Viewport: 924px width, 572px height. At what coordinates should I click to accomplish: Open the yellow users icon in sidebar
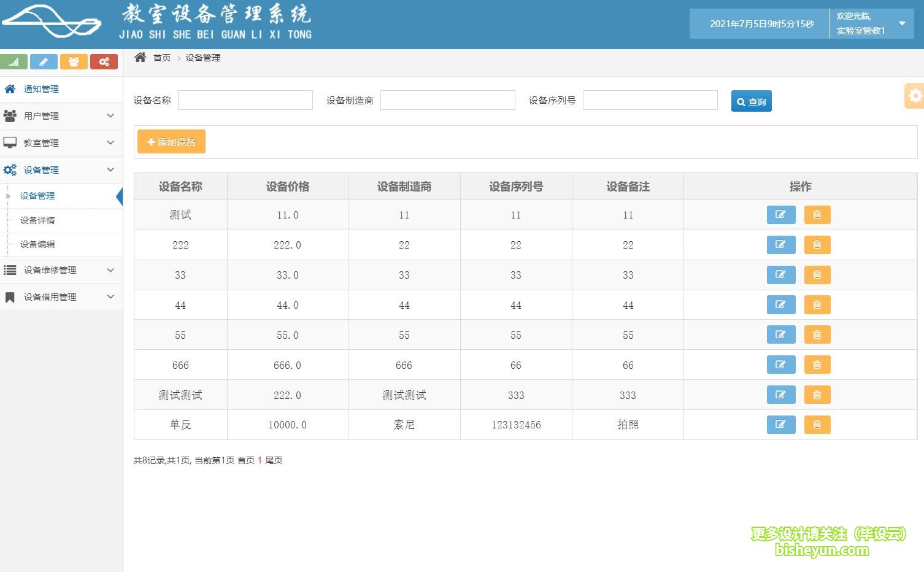coord(74,61)
